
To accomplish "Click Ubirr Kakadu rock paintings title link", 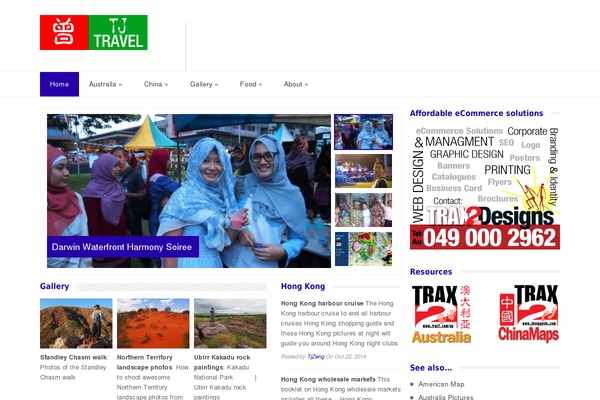I will point(222,362).
